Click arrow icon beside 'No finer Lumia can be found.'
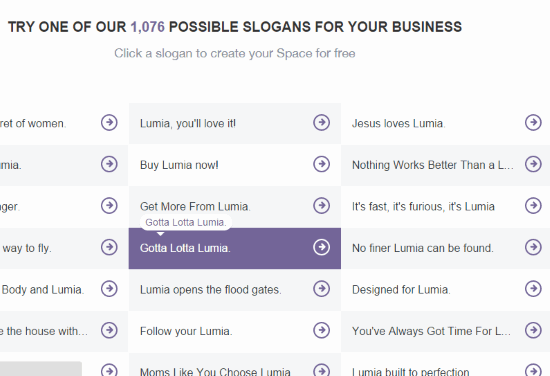 click(x=533, y=247)
